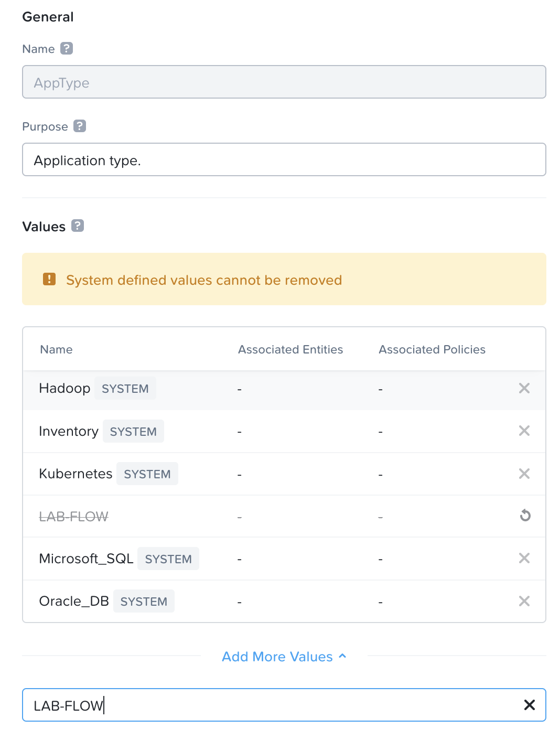Image resolution: width=560 pixels, height=729 pixels.
Task: Click the remove X on Microsoft_SQL row
Action: click(x=524, y=558)
